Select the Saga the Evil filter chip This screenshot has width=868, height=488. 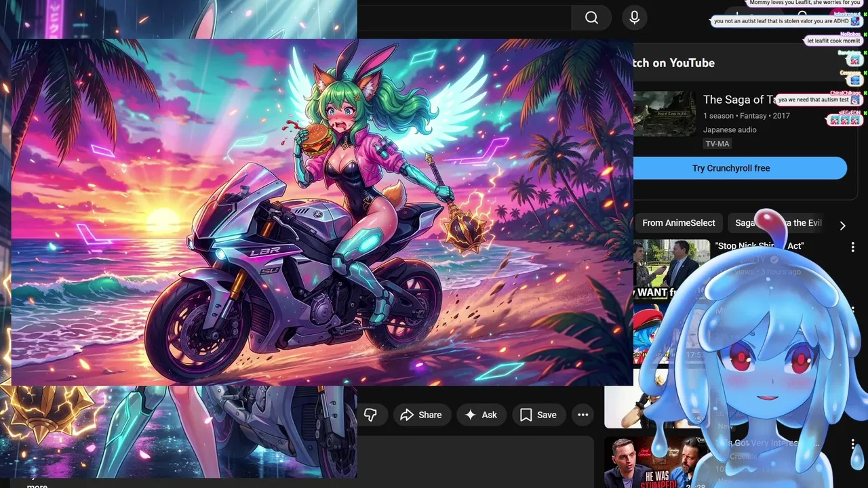tap(778, 223)
